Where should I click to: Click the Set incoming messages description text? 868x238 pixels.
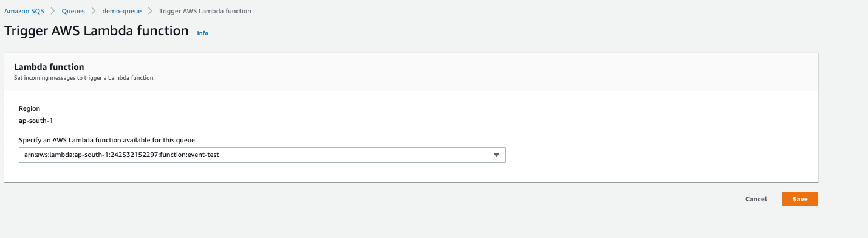(x=84, y=78)
